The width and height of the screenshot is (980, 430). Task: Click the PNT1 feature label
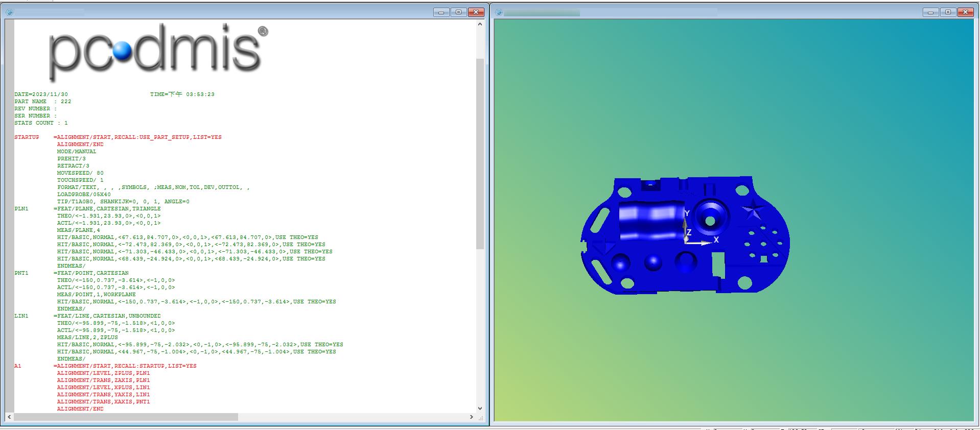coord(21,273)
